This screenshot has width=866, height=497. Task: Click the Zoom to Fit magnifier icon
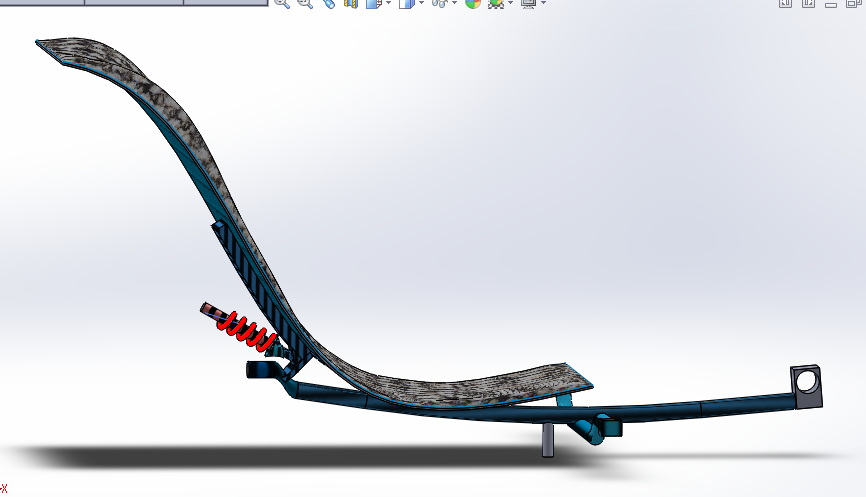(x=282, y=3)
